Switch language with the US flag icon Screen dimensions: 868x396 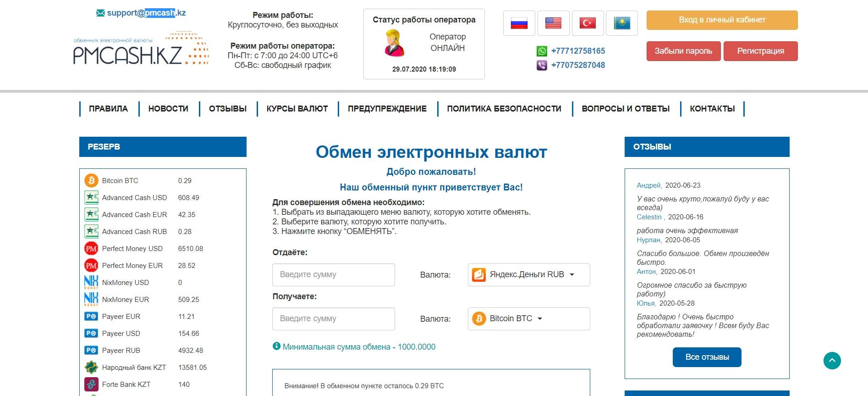point(553,23)
